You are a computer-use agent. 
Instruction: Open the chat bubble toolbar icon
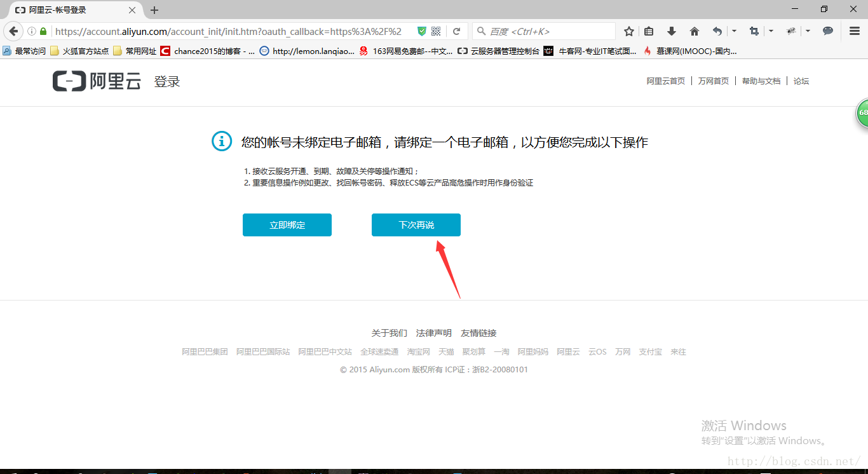pyautogui.click(x=828, y=31)
